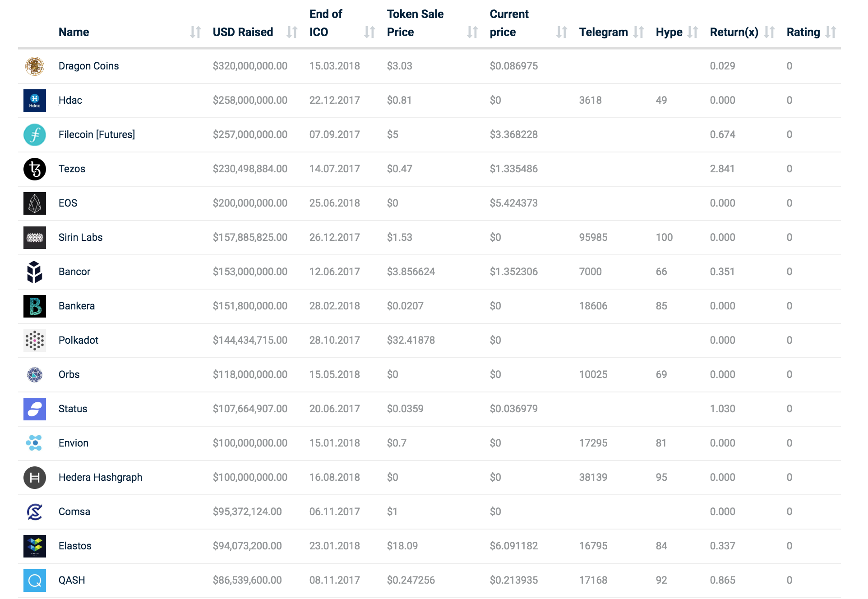868x599 pixels.
Task: Click the Filecoin logo icon
Action: [35, 135]
